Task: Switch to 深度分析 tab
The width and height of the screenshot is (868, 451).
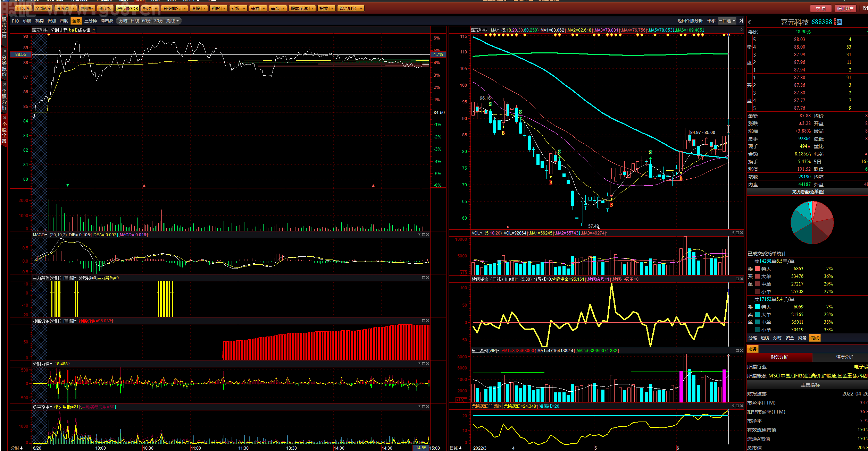Action: (844, 357)
